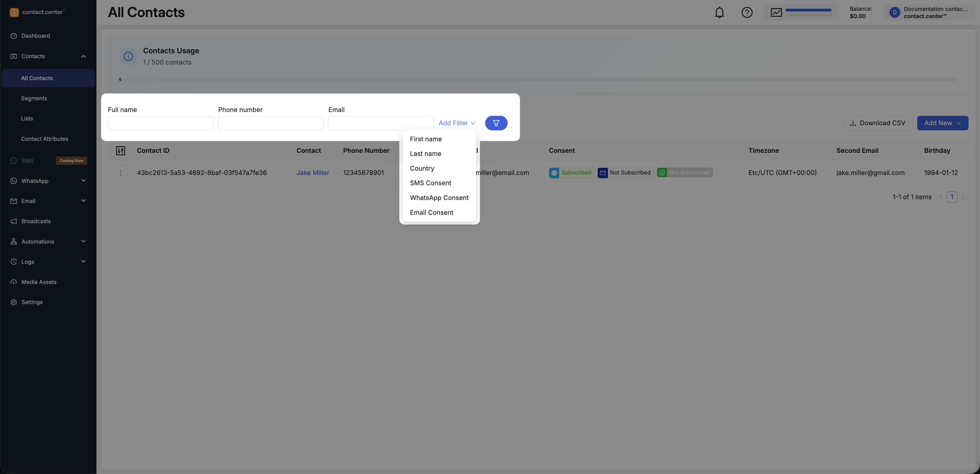The height and width of the screenshot is (474, 980).
Task: Open the Add New dropdown button
Action: coord(942,123)
